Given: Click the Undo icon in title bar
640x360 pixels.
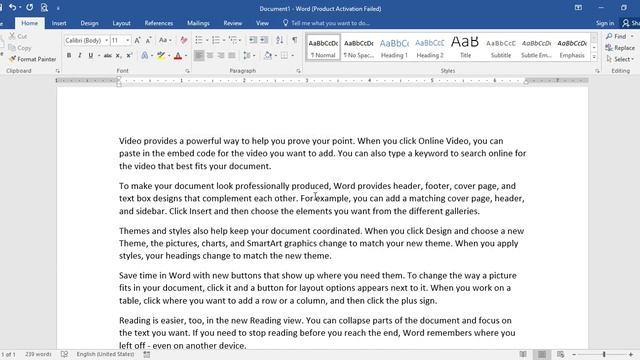Looking at the screenshot, I should 12,7.
